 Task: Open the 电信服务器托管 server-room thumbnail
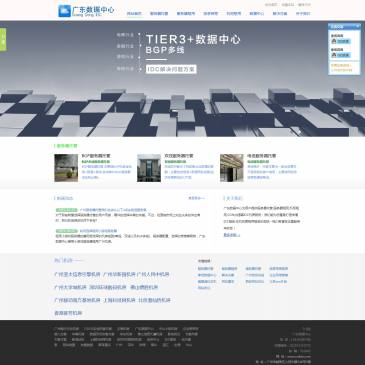tap(232, 168)
